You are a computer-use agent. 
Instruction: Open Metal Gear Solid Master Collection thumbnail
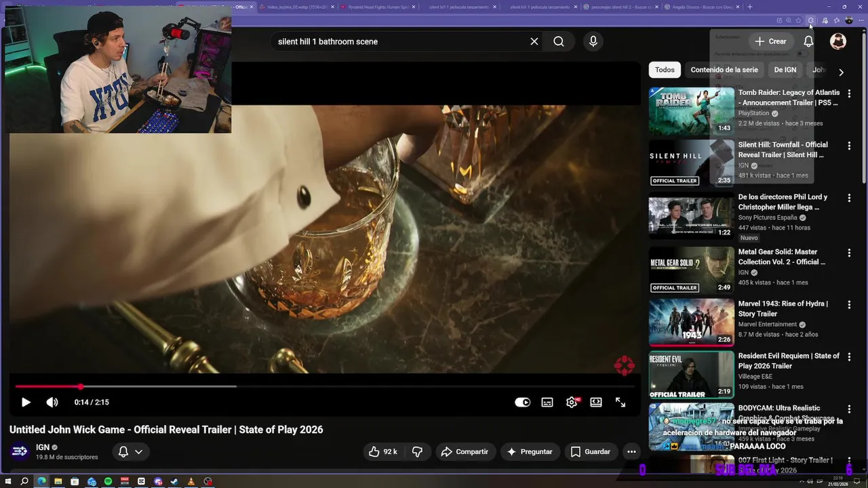pyautogui.click(x=692, y=269)
